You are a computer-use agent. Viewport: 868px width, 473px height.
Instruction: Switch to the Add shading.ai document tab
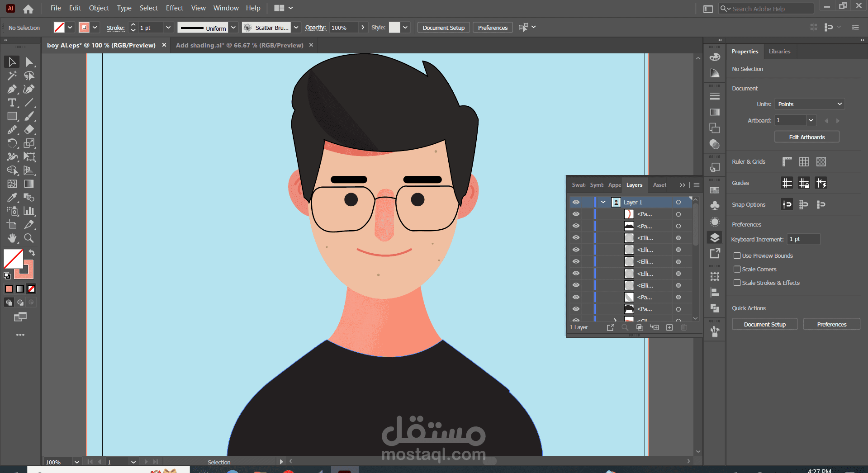pyautogui.click(x=239, y=45)
